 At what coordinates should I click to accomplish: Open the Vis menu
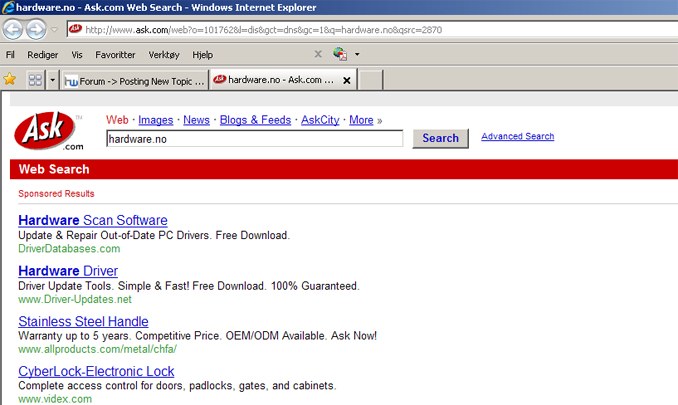[77, 55]
